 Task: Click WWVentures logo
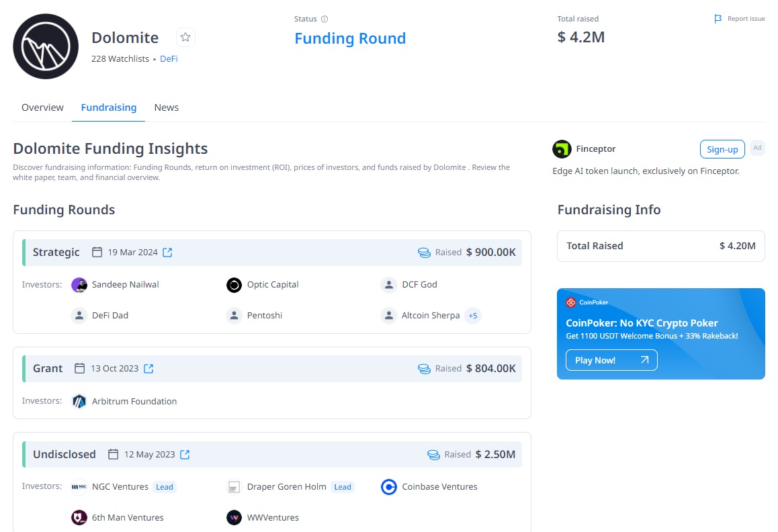(x=234, y=518)
